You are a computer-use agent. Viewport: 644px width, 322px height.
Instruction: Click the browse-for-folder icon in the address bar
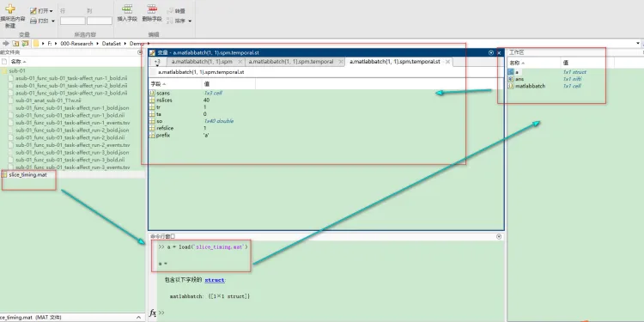(x=25, y=43)
